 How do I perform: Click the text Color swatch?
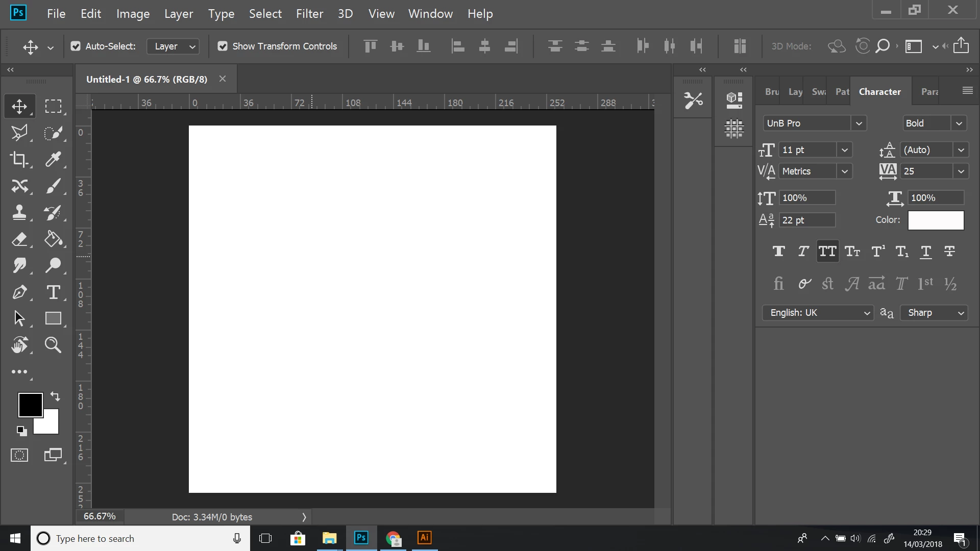point(936,220)
